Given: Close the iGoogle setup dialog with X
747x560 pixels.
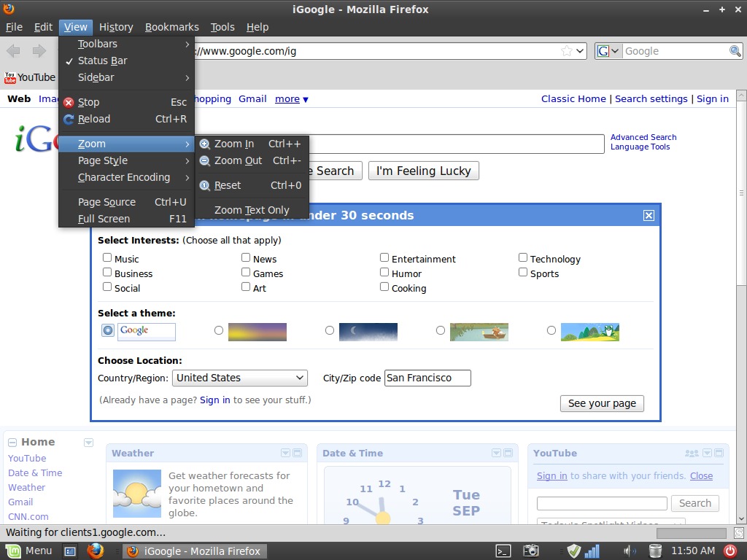Looking at the screenshot, I should (649, 216).
